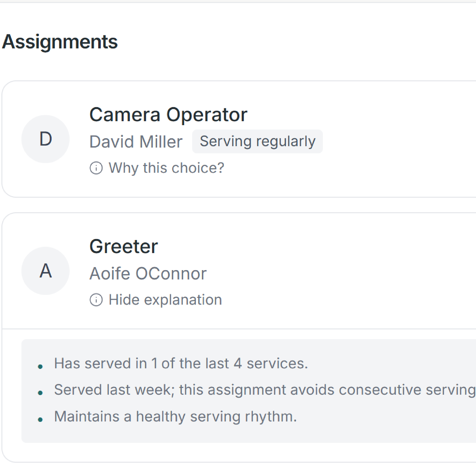Click the 'Served last week' explanation bullet
The width and height of the screenshot is (476, 476).
264,390
